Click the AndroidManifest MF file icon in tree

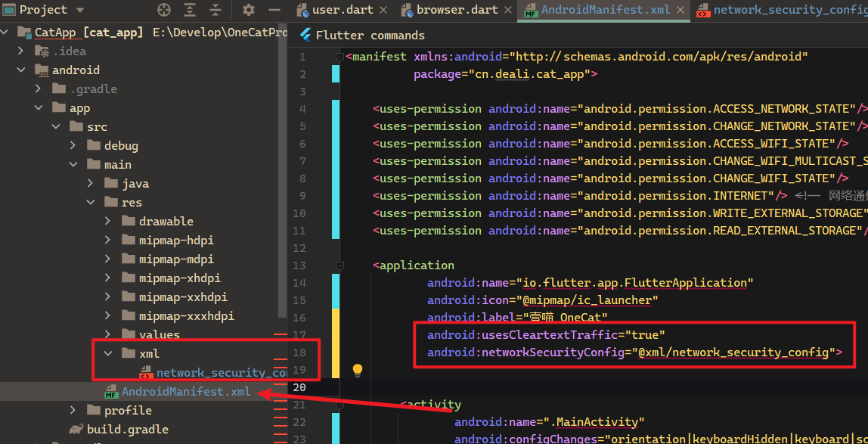[110, 392]
